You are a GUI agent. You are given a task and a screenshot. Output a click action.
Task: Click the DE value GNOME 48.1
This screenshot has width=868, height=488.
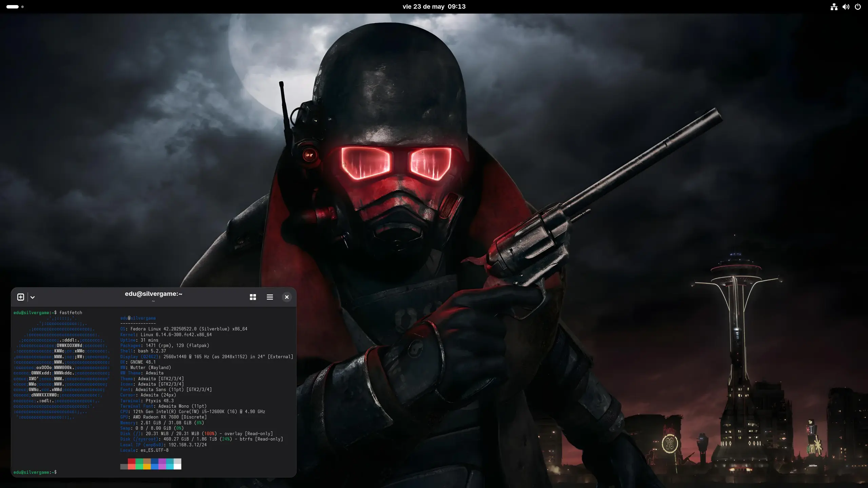pyautogui.click(x=143, y=362)
